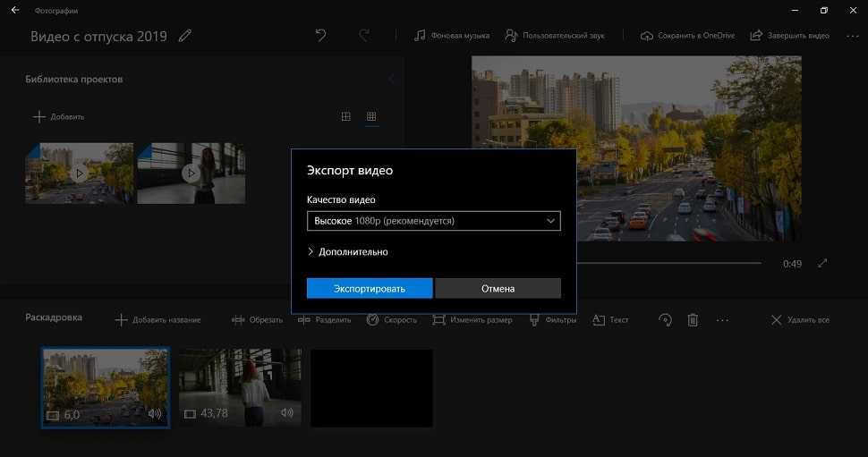
Task: Open Фоновая музыка background music
Action: pyautogui.click(x=452, y=36)
